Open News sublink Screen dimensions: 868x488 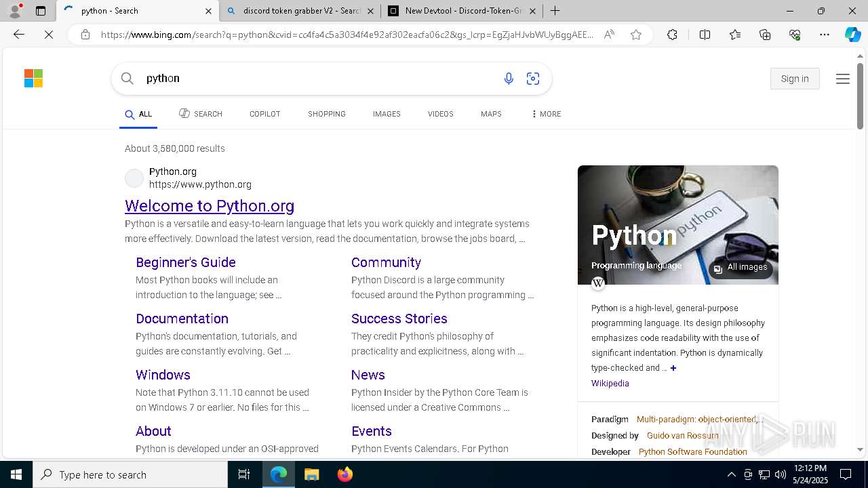click(x=368, y=375)
